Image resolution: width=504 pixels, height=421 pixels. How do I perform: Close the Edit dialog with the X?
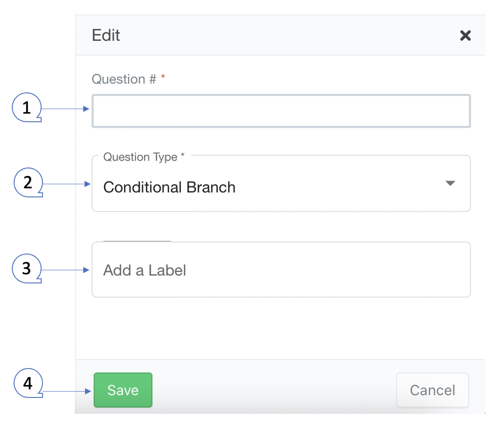(x=466, y=35)
